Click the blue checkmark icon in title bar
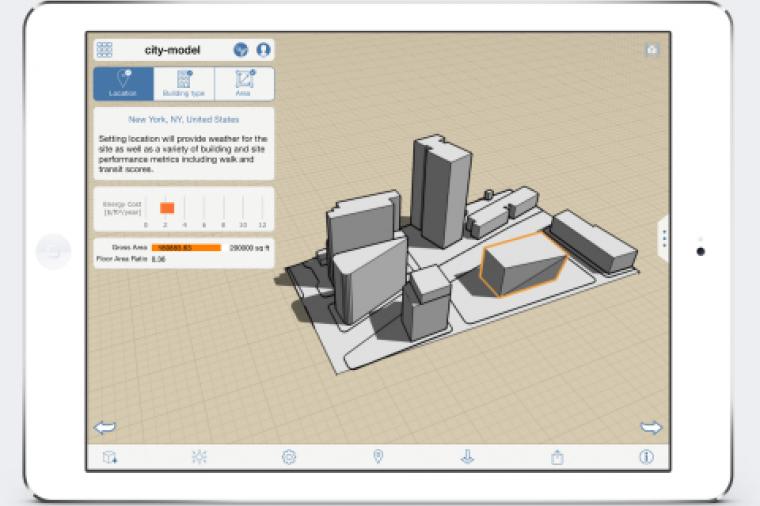The height and width of the screenshot is (506, 760). click(x=241, y=50)
